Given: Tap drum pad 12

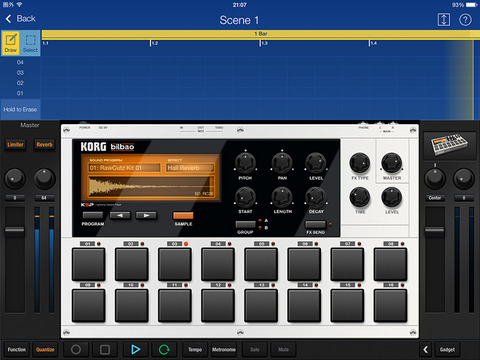Looking at the screenshot, I should [218, 306].
